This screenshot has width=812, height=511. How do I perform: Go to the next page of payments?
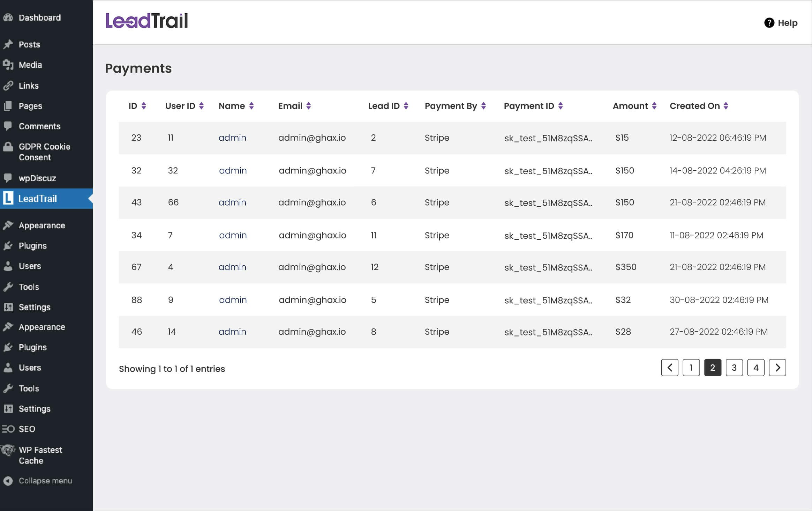point(777,368)
